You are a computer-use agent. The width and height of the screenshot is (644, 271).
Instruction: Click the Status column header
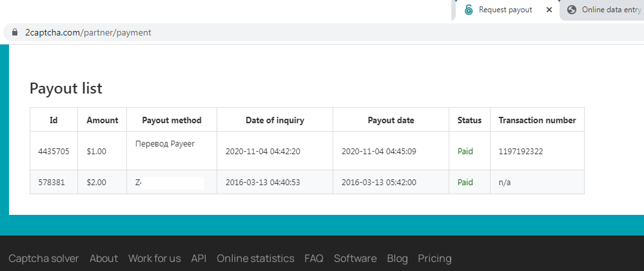coord(469,120)
